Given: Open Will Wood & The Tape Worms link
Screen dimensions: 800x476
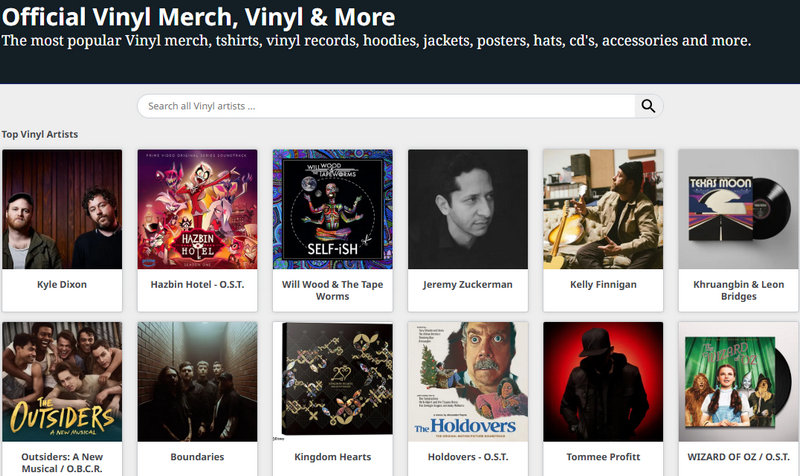Looking at the screenshot, I should tap(332, 290).
